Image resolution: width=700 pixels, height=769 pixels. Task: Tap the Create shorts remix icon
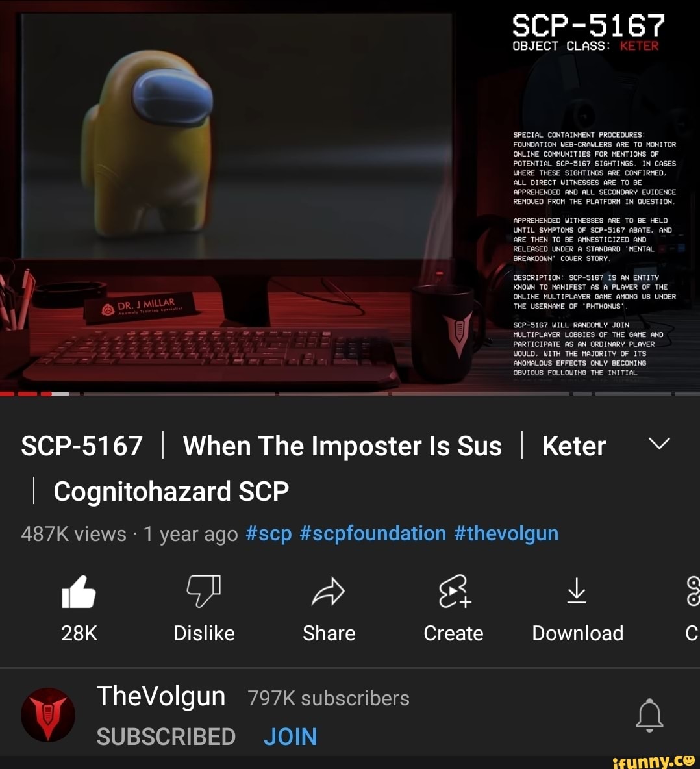(x=455, y=591)
